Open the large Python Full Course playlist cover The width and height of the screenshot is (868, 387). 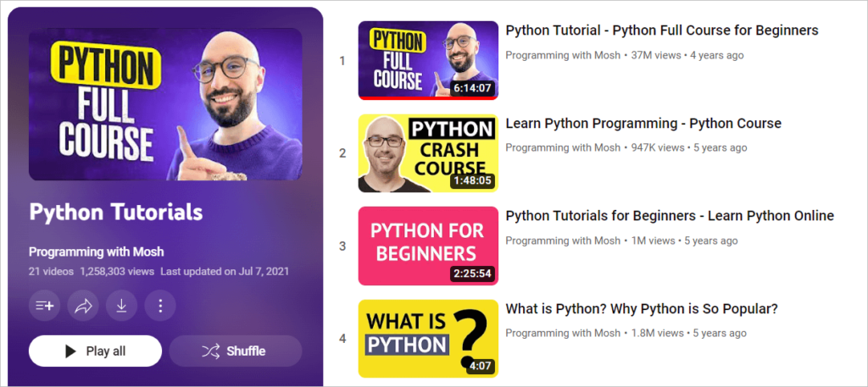click(x=165, y=104)
